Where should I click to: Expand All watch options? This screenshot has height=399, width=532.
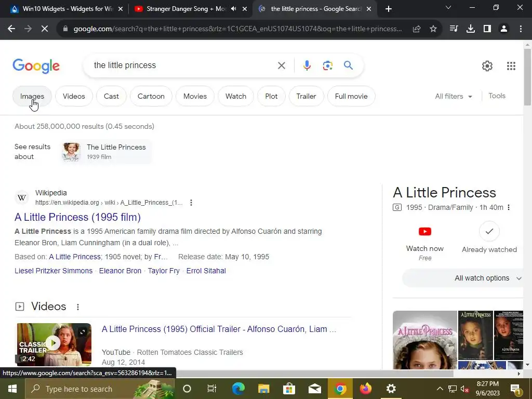(x=463, y=278)
